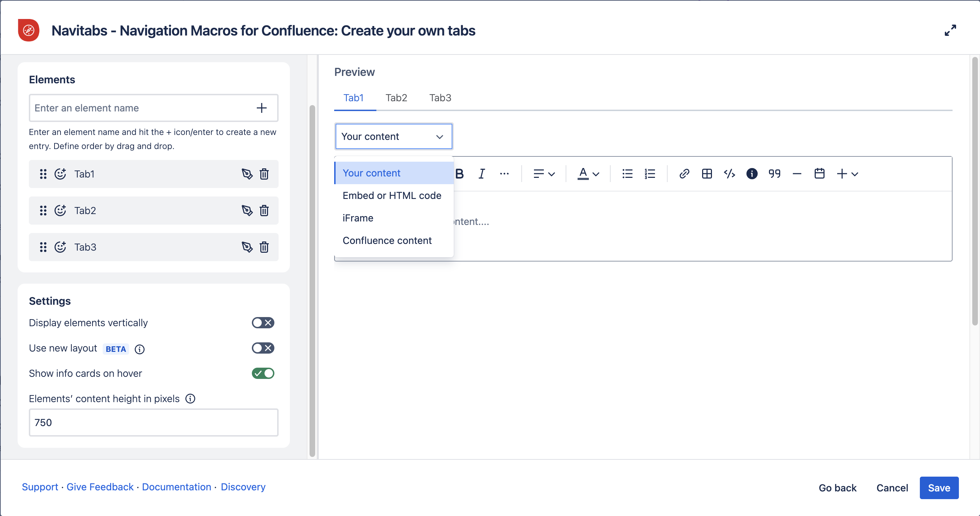
Task: Open the text alignment dropdown
Action: point(543,174)
